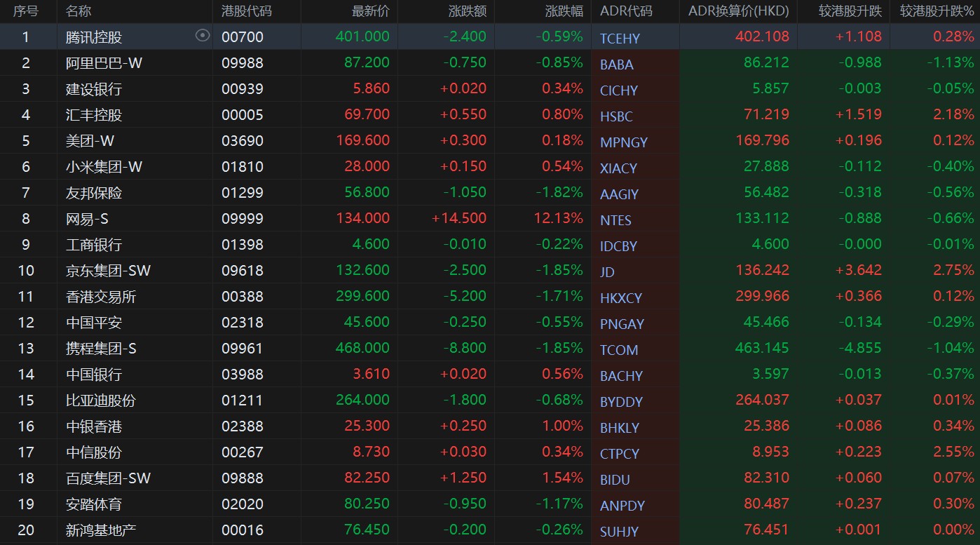Select the 汇丰控股 stock name
Screen dimensions: 980x545
pyautogui.click(x=94, y=115)
